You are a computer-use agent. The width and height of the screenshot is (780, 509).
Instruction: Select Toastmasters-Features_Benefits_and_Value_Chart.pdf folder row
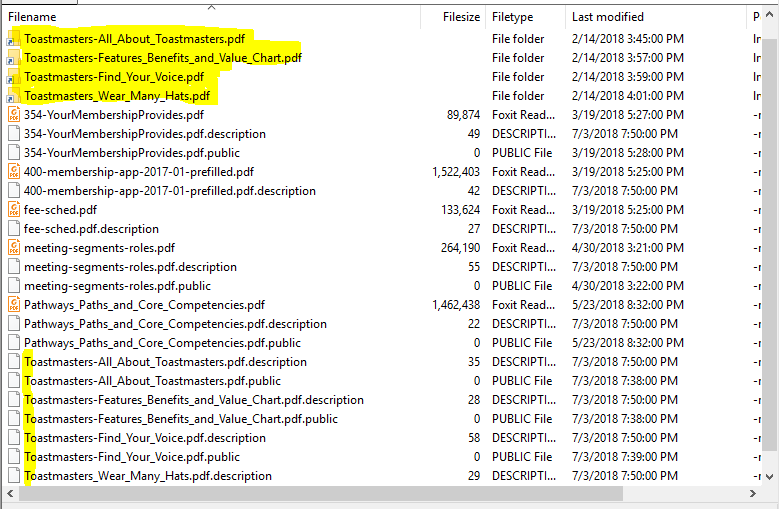click(162, 58)
